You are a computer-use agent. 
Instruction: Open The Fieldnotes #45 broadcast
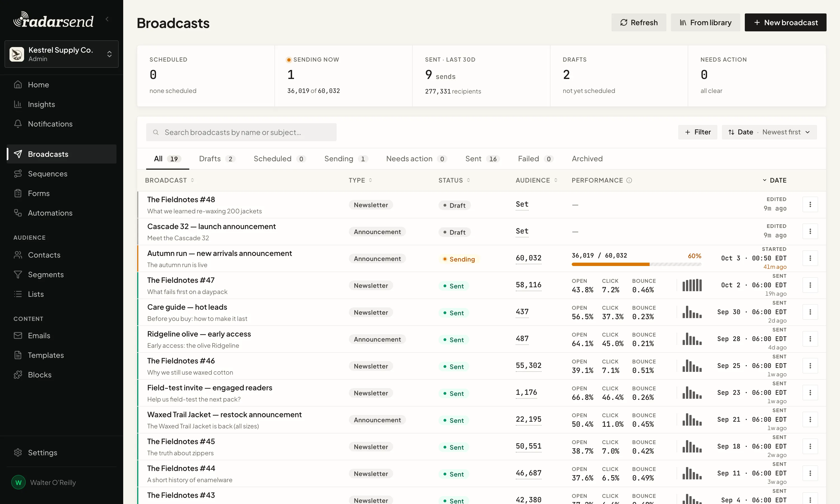coord(181,442)
